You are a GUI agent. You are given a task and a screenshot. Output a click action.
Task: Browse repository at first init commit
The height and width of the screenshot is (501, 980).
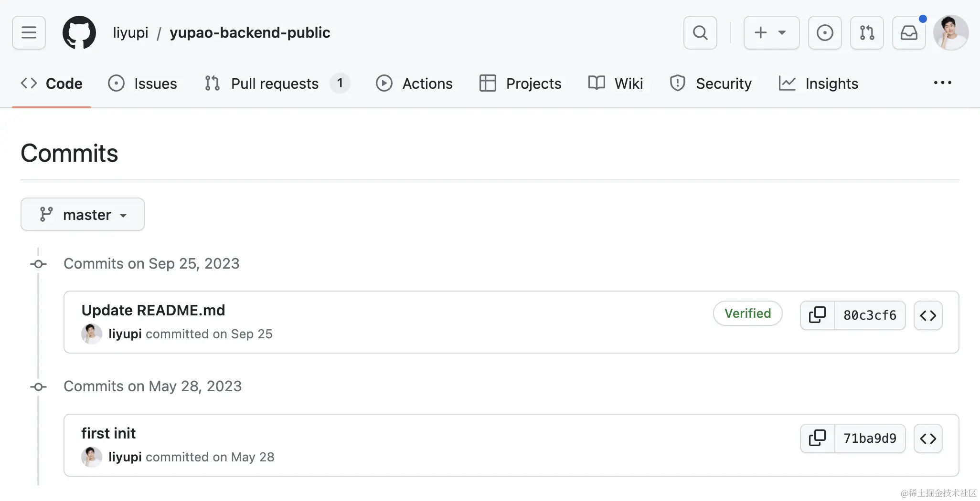click(x=928, y=438)
